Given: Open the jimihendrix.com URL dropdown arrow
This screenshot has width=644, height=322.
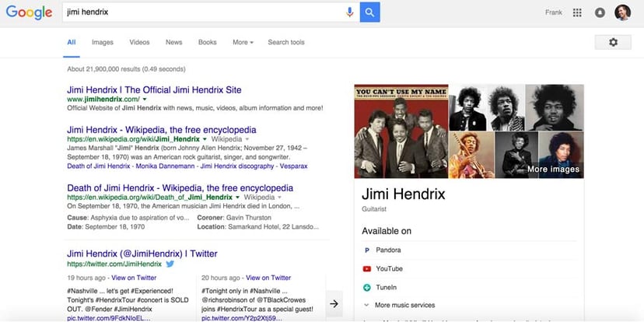Looking at the screenshot, I should point(145,100).
